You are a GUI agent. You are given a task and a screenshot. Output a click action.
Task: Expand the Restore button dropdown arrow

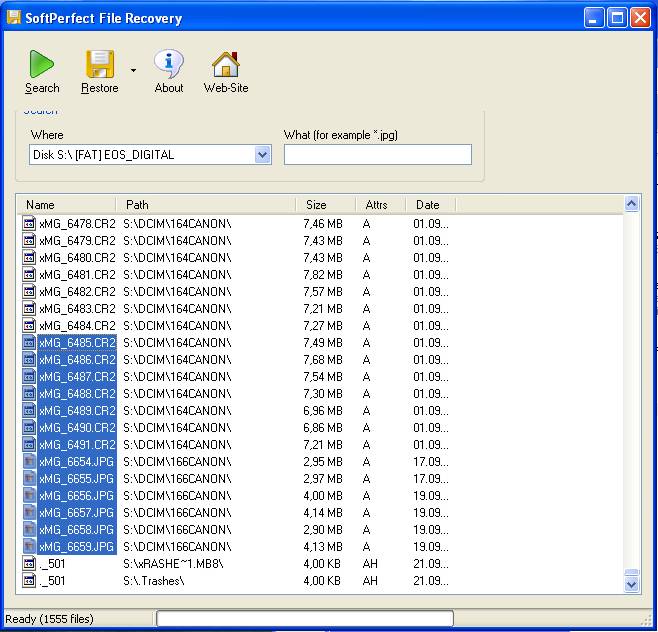[x=133, y=71]
